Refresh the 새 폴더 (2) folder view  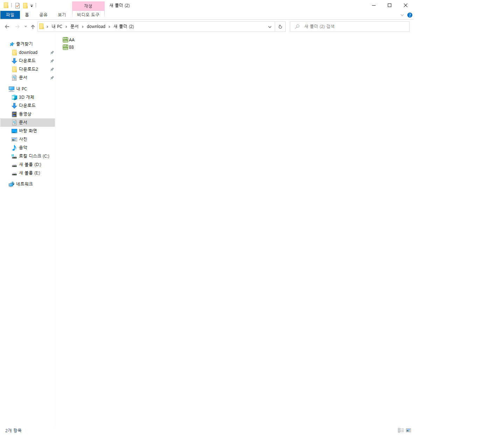tap(280, 26)
